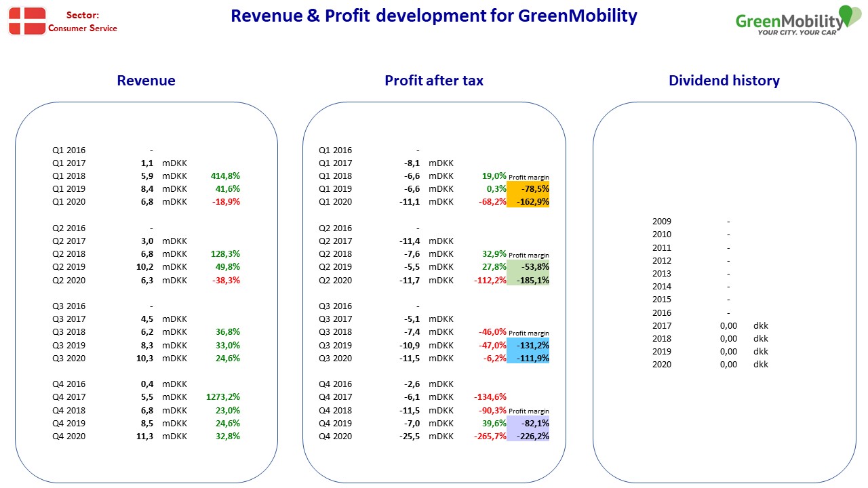Screen dimensions: 868x488
Task: Select the 39,6% profit change value
Action: [494, 424]
